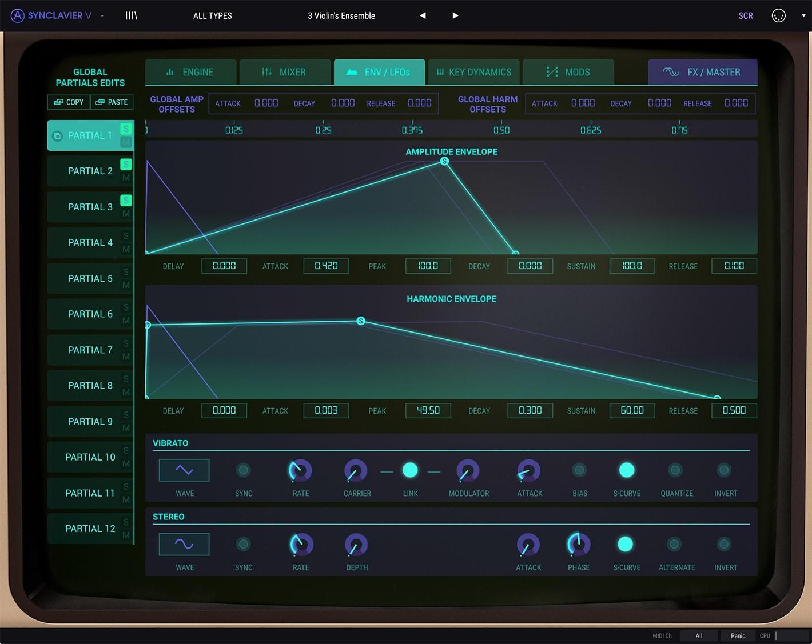812x644 pixels.
Task: Toggle Invert in the Stereo section
Action: (x=725, y=544)
